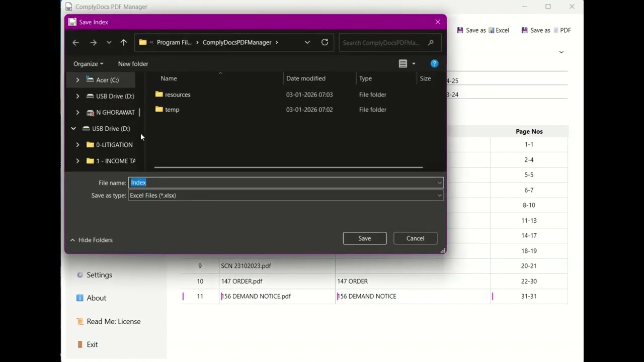Viewport: 644px width, 362px height.
Task: Click page range 31-31 cell
Action: pos(529,296)
